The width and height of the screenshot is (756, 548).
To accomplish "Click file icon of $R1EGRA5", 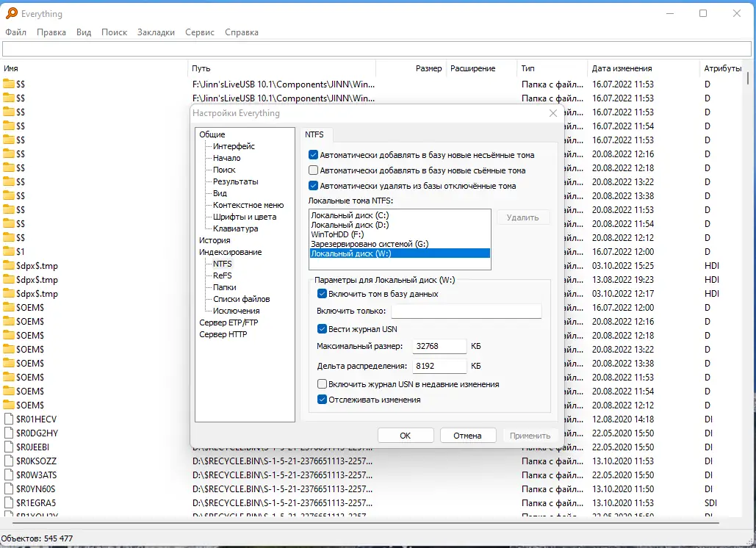I will [9, 502].
